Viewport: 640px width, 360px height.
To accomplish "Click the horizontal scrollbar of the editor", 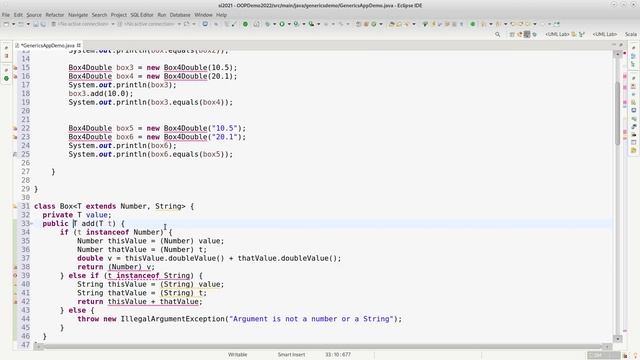I will click(322, 347).
